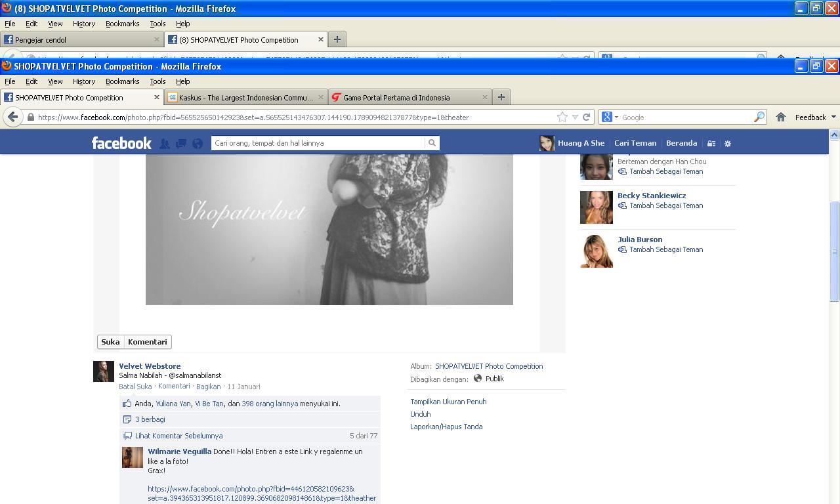
Task: Click the Unduh link
Action: (x=421, y=414)
